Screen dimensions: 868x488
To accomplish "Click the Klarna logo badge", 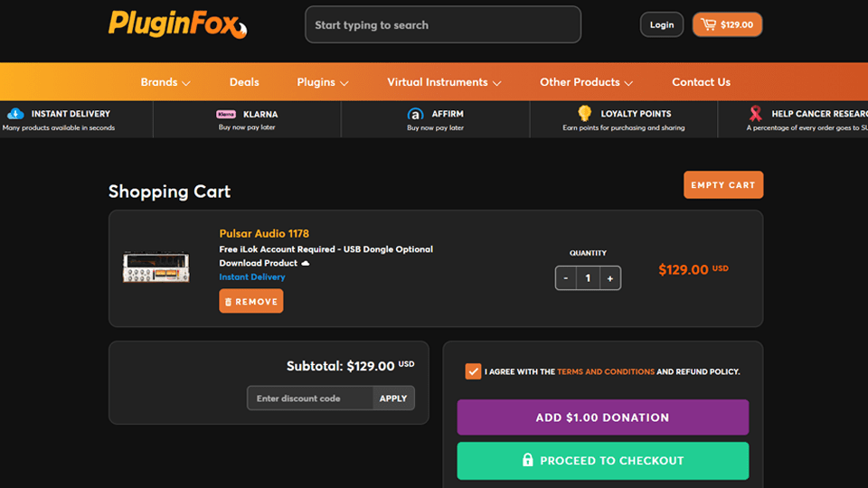I will tap(226, 115).
